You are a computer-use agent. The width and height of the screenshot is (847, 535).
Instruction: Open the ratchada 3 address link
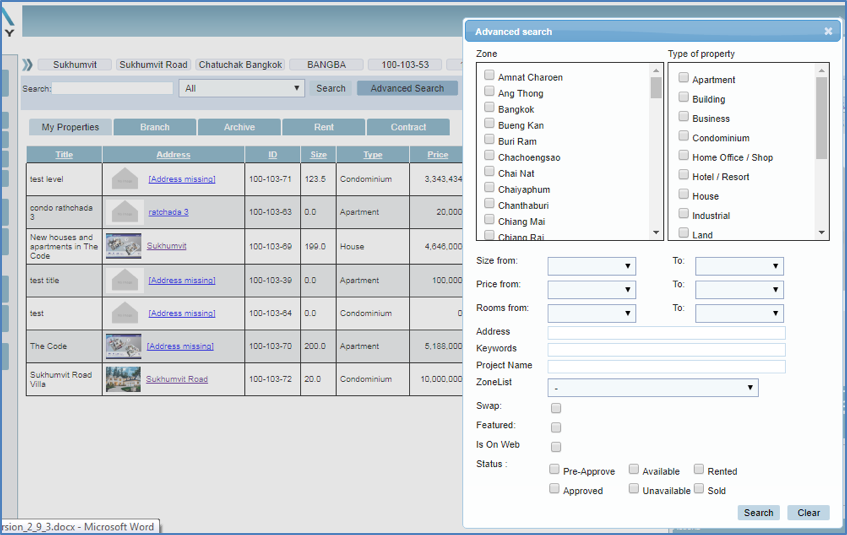168,212
